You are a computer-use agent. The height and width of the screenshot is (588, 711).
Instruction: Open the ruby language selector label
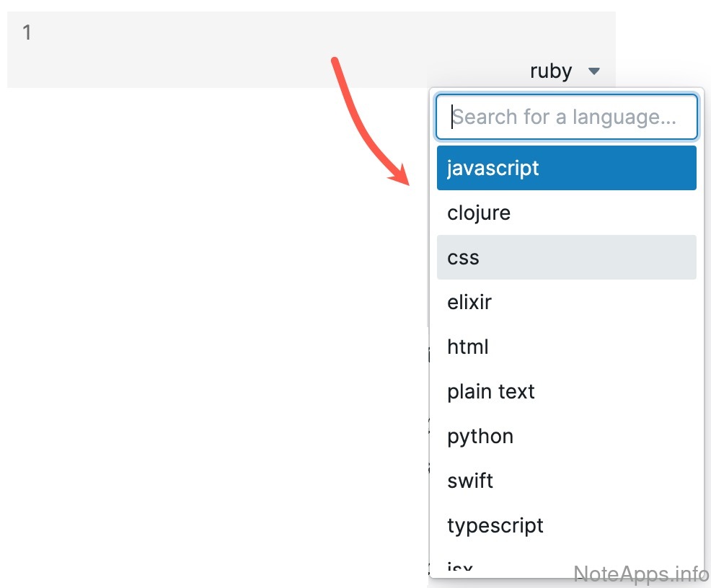pyautogui.click(x=551, y=71)
